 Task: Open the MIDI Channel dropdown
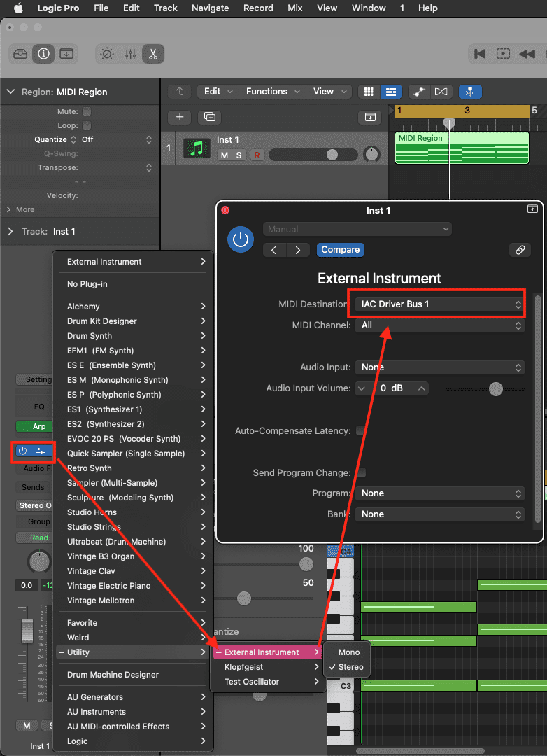click(x=439, y=325)
